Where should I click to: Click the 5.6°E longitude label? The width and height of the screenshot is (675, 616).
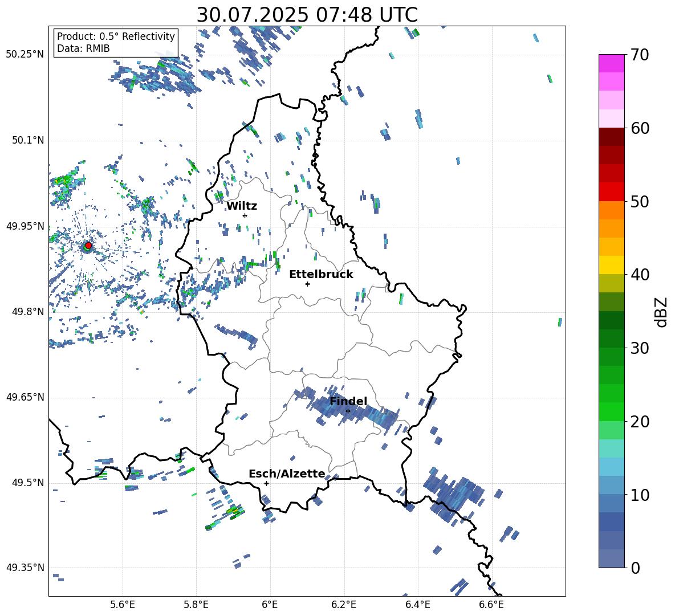(123, 605)
